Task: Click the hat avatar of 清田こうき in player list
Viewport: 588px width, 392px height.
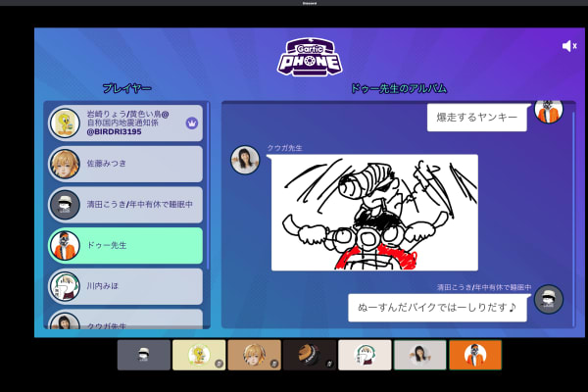Action: click(65, 205)
